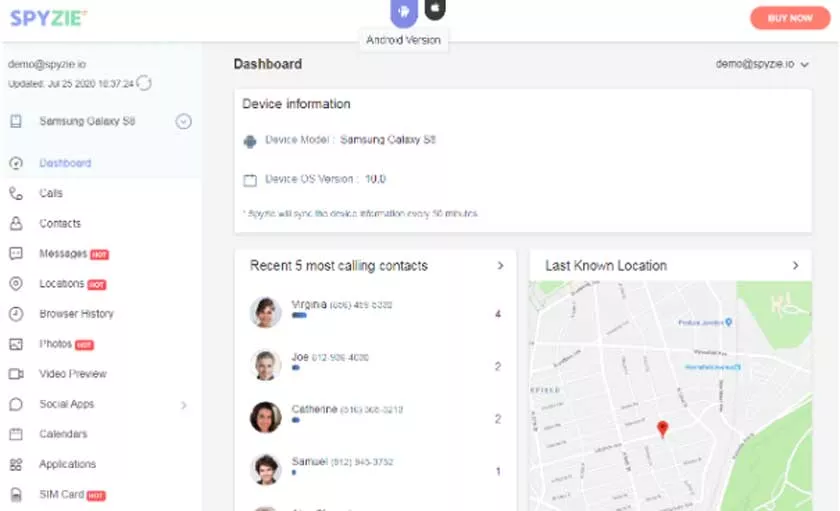This screenshot has width=840, height=511.
Task: Click the Browser History clock icon
Action: click(x=16, y=314)
